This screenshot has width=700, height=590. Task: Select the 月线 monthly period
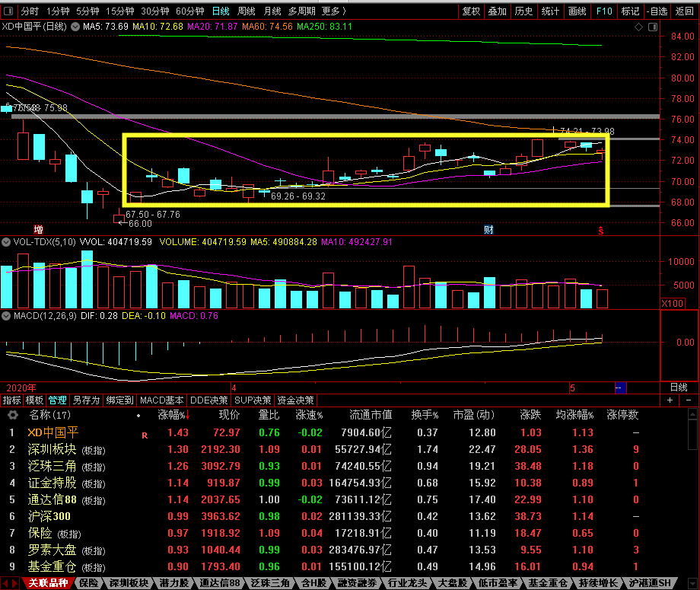[x=272, y=11]
